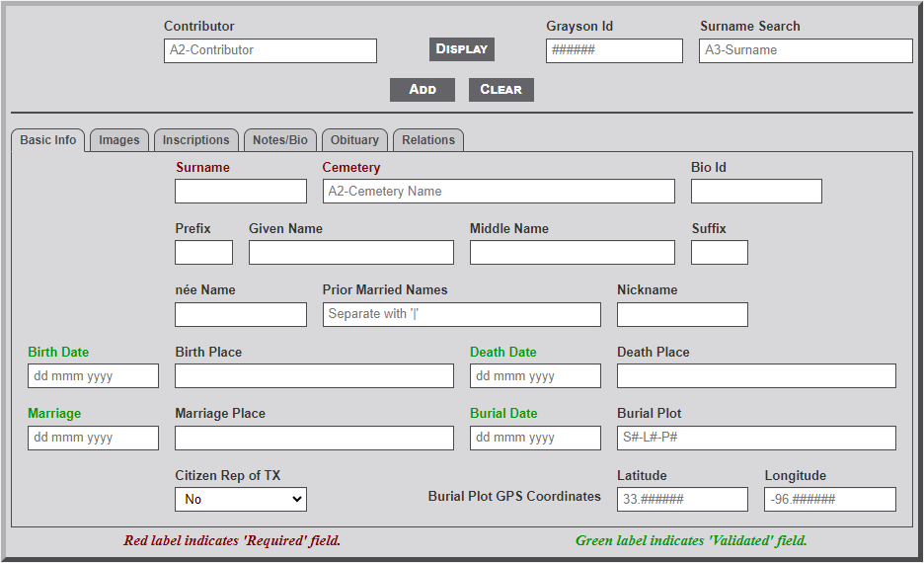Click the Burial Plot input
924x563 pixels.
coord(756,439)
